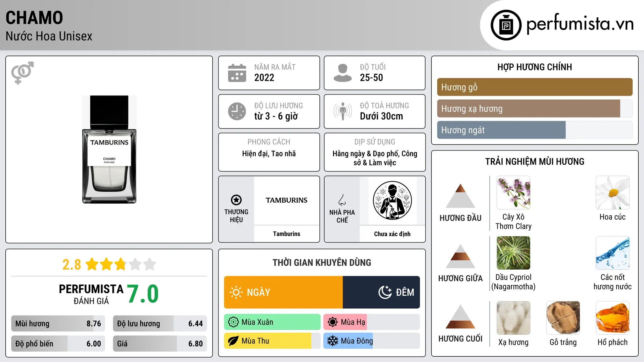Click the water notes image
644x362 pixels.
pyautogui.click(x=613, y=253)
